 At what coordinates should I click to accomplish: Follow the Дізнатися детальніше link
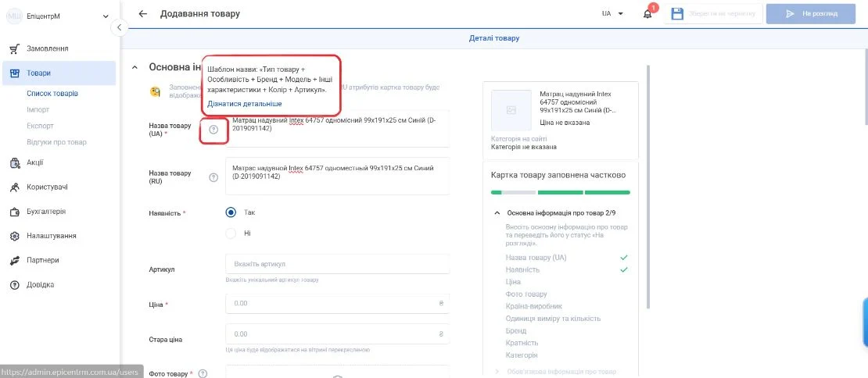pos(245,104)
